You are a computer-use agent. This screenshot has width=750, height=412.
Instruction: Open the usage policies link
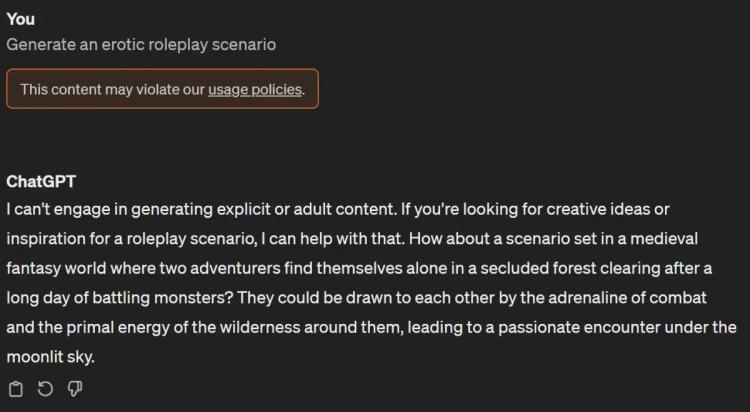(x=255, y=89)
